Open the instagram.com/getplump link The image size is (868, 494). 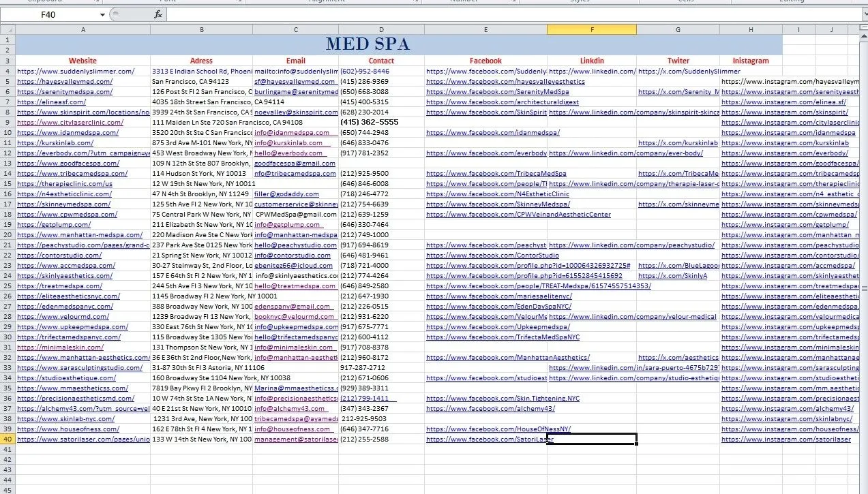point(785,224)
